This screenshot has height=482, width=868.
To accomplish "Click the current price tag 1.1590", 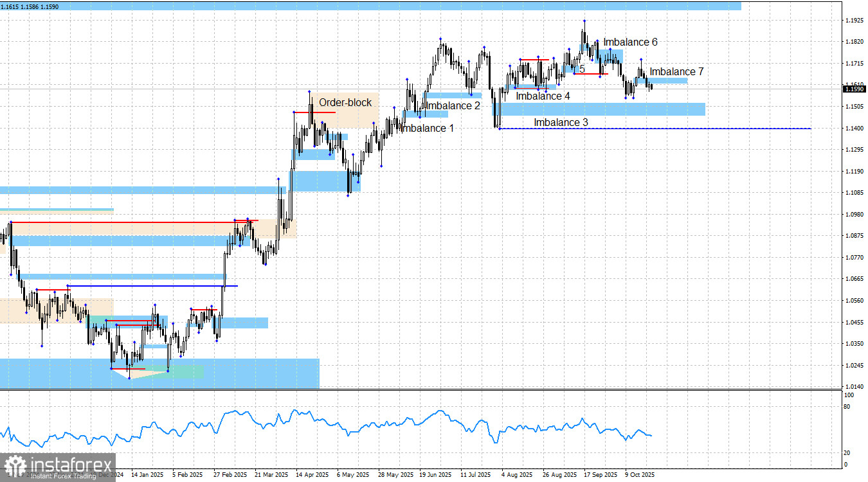I will click(852, 89).
